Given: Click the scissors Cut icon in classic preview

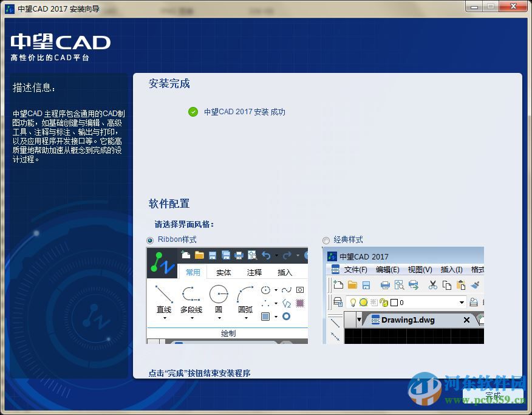Looking at the screenshot, I should click(x=432, y=285).
